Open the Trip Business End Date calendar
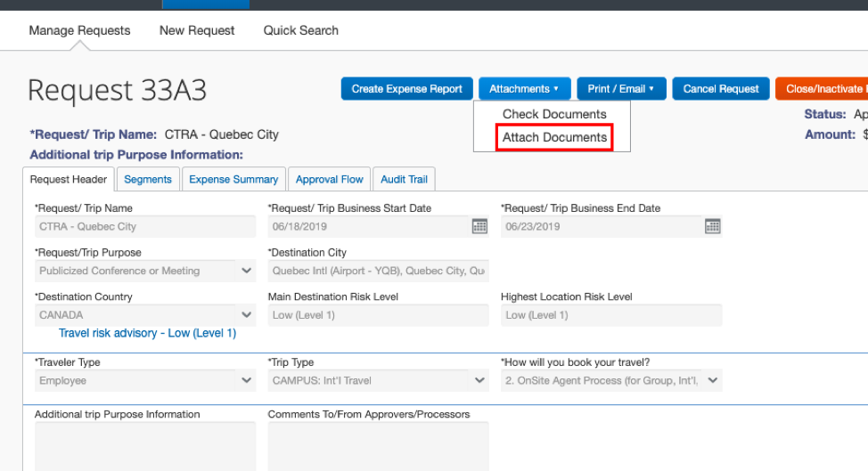Image resolution: width=868 pixels, height=471 pixels. (712, 226)
